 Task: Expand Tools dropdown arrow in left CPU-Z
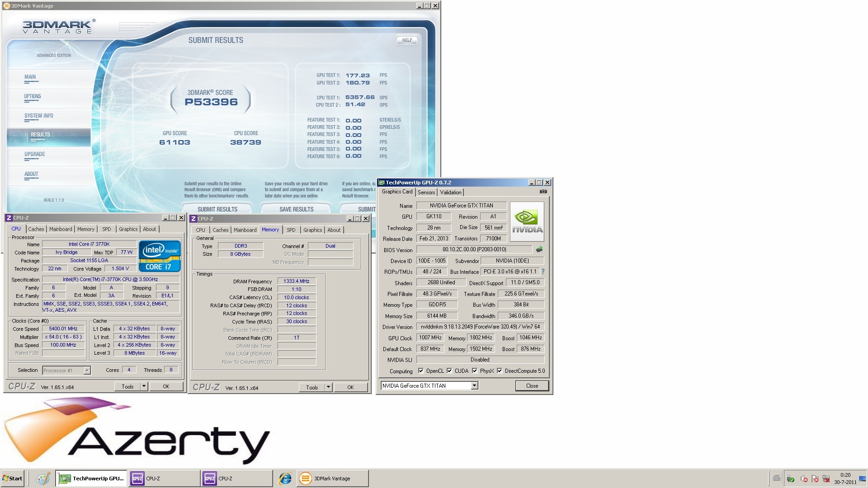click(144, 386)
